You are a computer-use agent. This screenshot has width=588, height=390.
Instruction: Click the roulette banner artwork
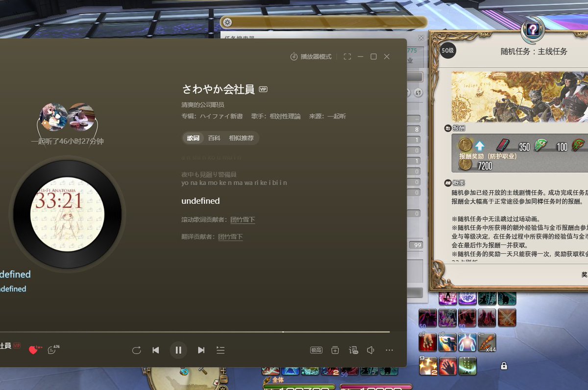(519, 97)
